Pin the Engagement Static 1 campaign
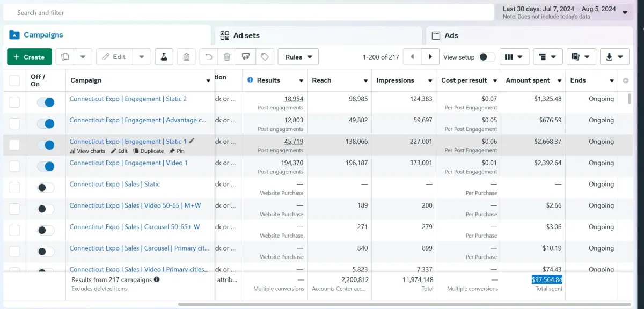 (x=177, y=151)
